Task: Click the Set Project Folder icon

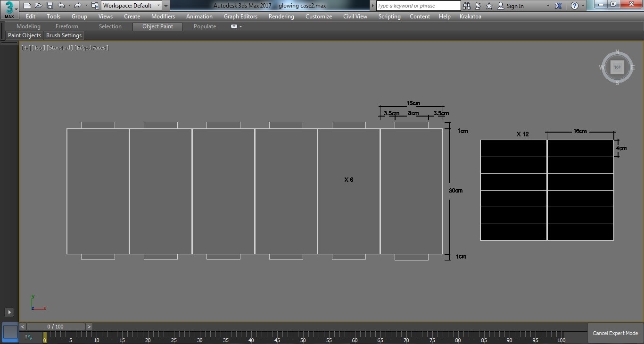Action: pyautogui.click(x=95, y=6)
